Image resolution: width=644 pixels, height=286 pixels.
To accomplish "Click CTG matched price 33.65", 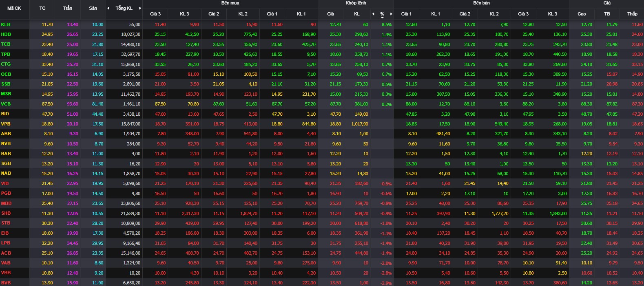I will (335, 64).
